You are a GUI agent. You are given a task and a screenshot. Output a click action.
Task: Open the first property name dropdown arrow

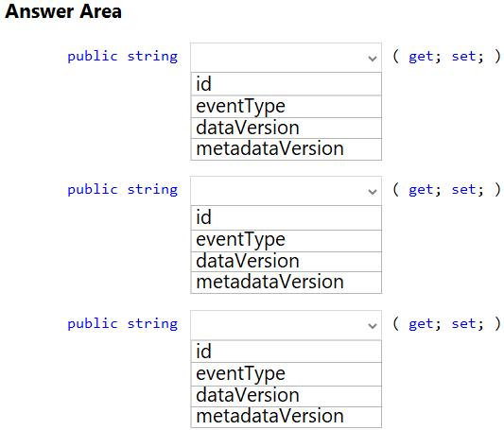pos(373,59)
